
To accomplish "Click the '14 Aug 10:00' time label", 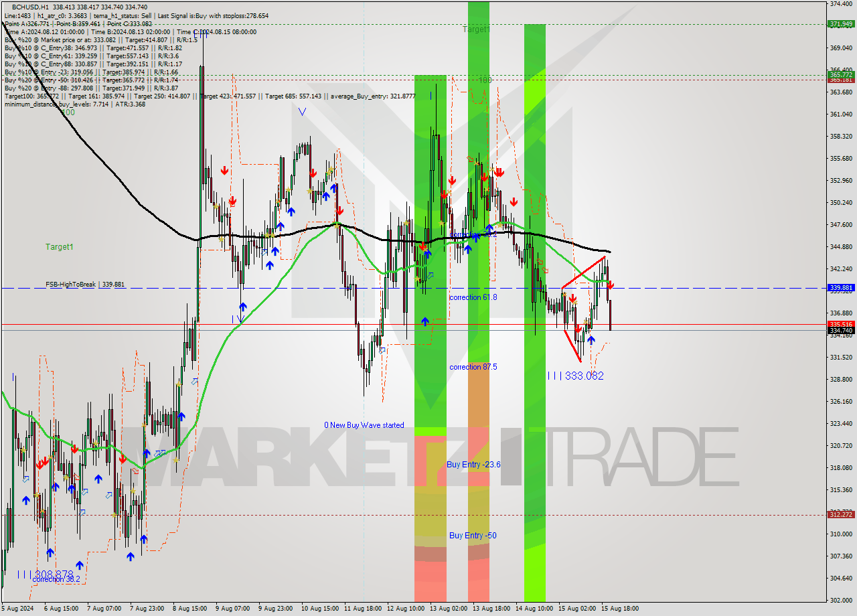I will tap(534, 609).
